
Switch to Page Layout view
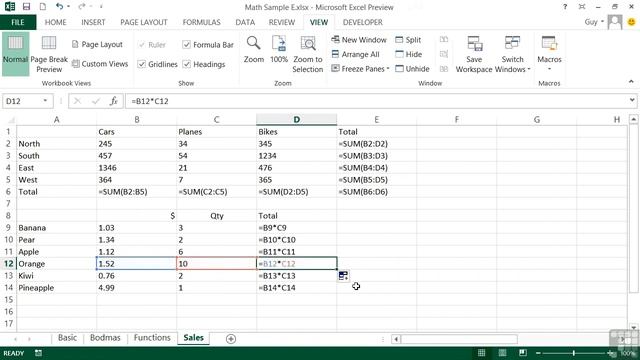[97, 44]
